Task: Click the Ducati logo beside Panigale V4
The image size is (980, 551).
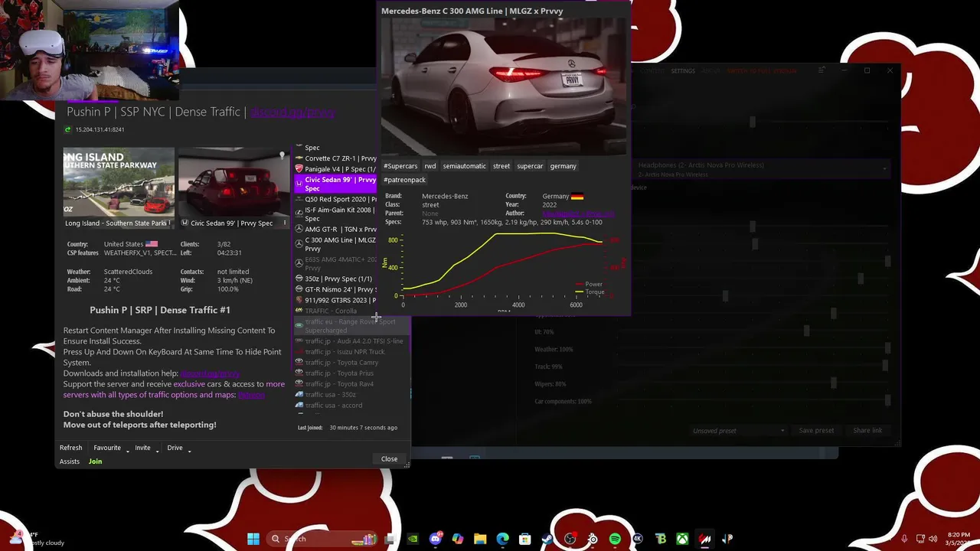Action: click(x=299, y=169)
